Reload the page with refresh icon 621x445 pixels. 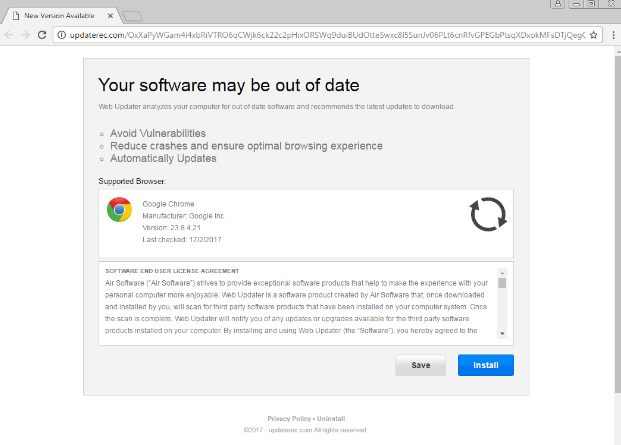[42, 35]
